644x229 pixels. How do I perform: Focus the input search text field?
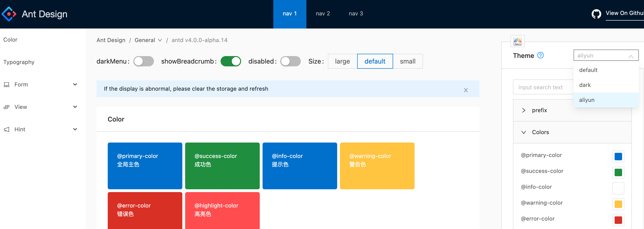tap(543, 87)
